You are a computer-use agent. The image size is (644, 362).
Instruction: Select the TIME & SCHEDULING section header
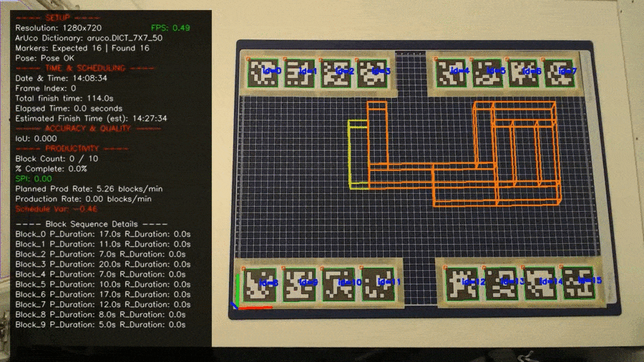(x=85, y=68)
